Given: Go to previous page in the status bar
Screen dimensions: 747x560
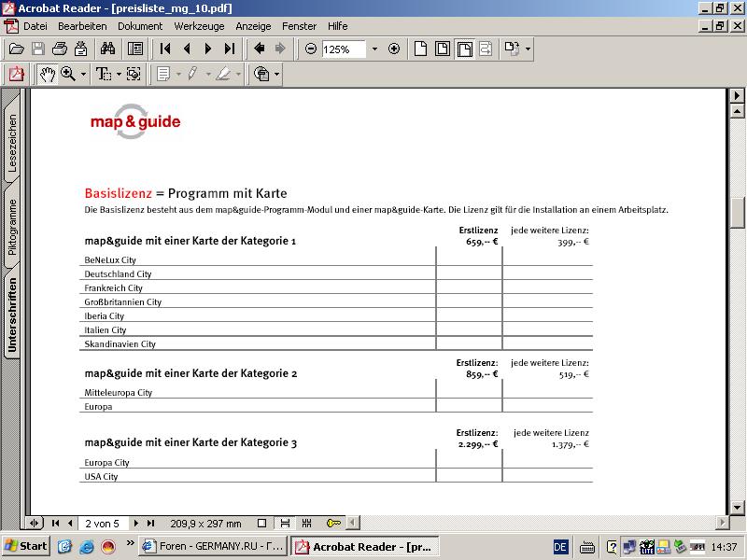Looking at the screenshot, I should tap(71, 524).
